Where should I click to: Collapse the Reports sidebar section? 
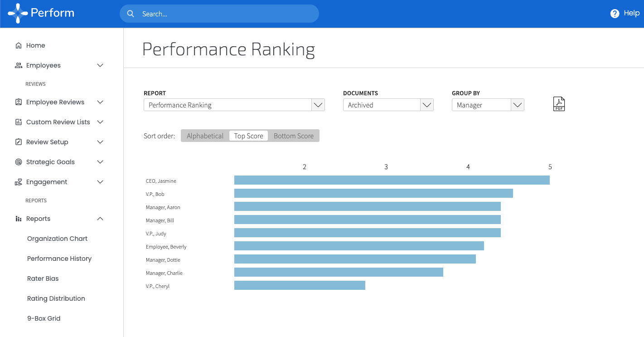100,219
